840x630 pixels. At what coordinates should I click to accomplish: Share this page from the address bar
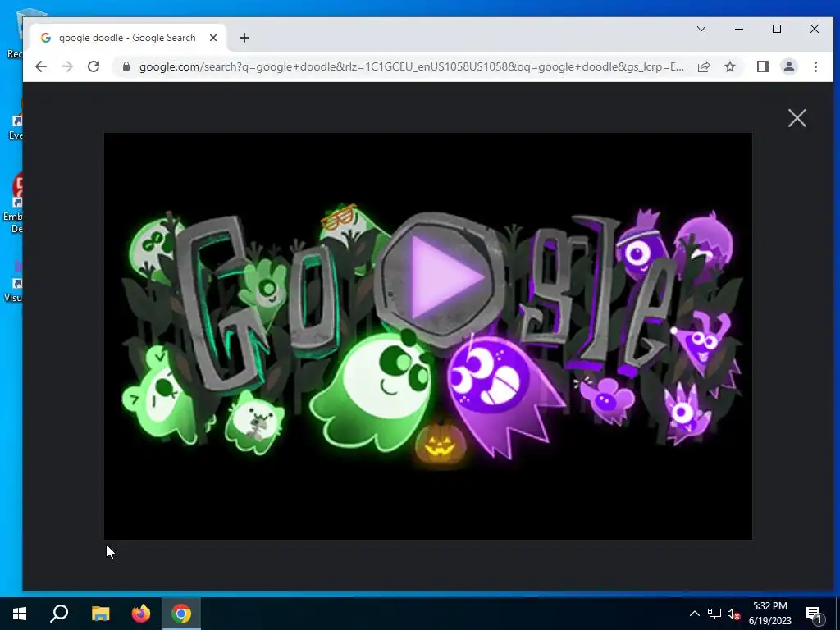click(x=704, y=66)
